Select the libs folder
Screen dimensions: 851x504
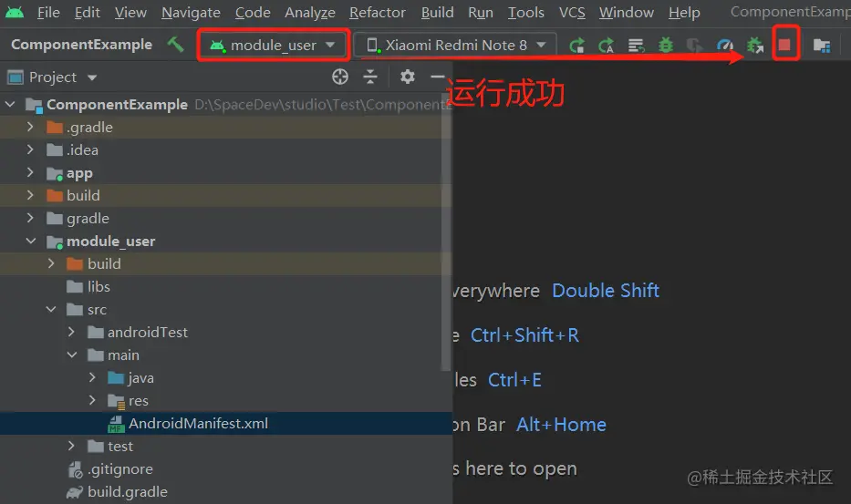click(225, 286)
